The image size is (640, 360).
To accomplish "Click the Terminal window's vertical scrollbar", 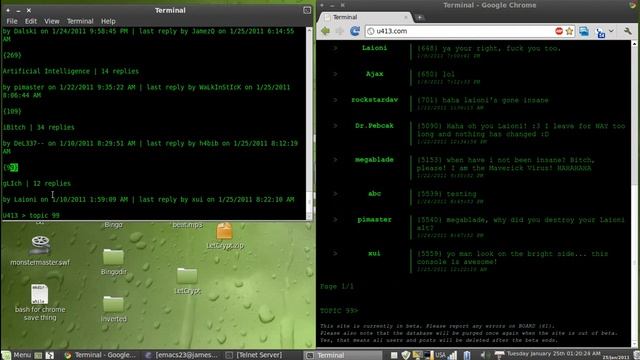I will pos(309,123).
